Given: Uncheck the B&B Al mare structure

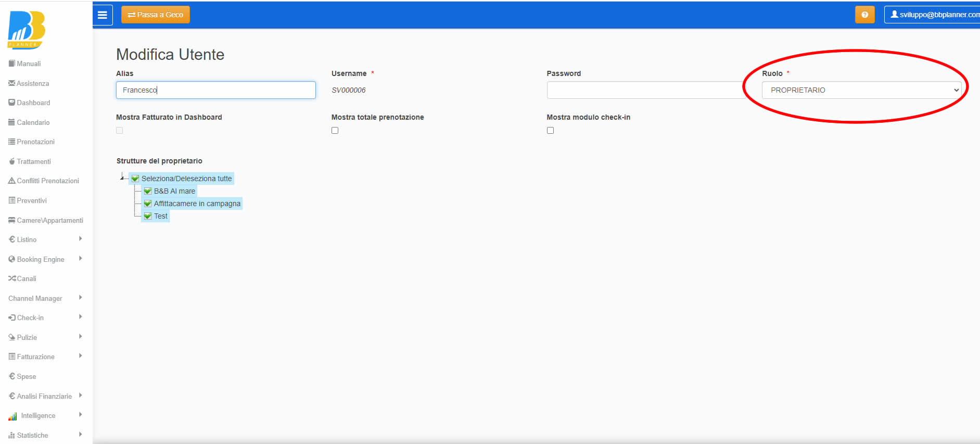Looking at the screenshot, I should [x=148, y=191].
